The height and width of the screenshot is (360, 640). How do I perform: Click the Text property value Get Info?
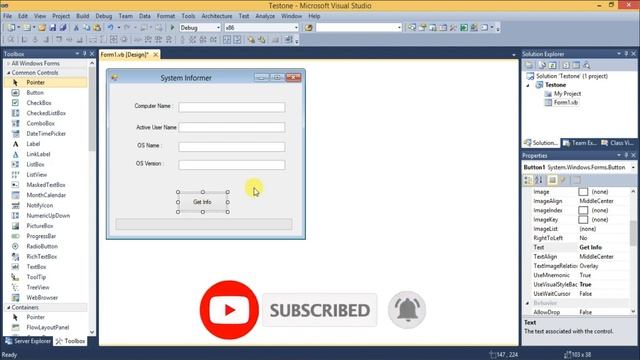[x=591, y=247]
